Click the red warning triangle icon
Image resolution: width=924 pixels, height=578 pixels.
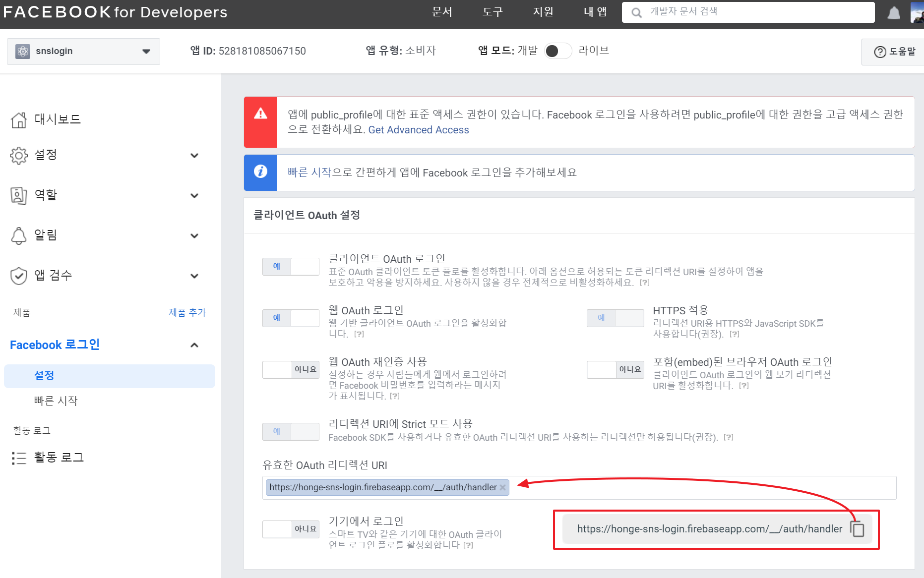[x=260, y=114]
